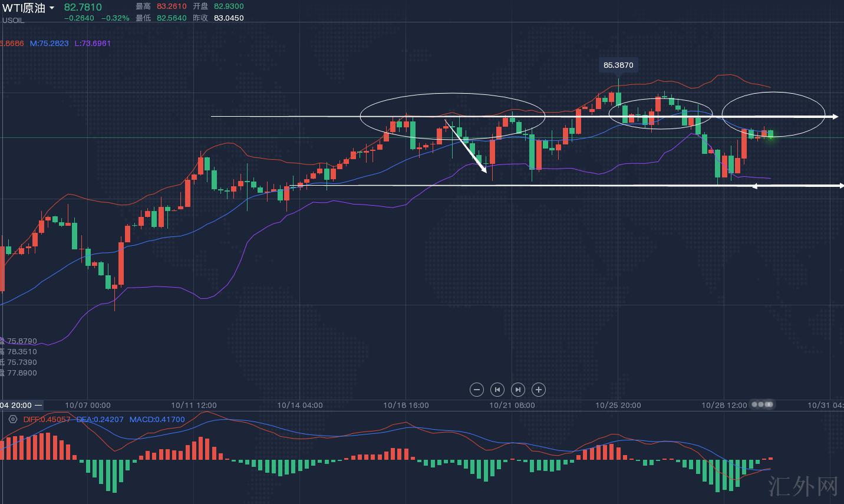Select the DIFF:0.45057 indicator label
Viewport: 844px width, 504px height.
click(x=47, y=419)
